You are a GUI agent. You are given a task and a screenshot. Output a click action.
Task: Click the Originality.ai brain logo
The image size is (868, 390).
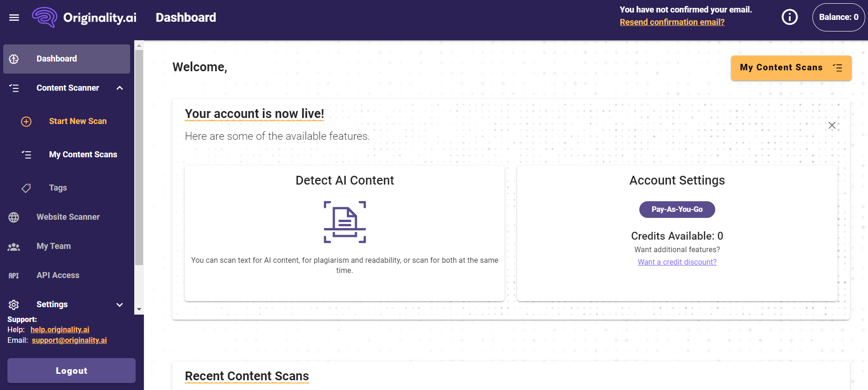44,18
